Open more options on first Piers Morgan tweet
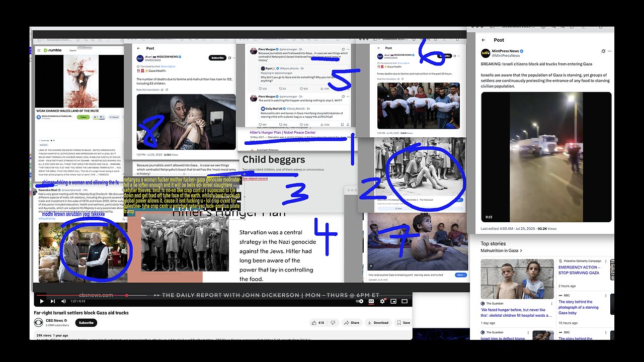This screenshot has width=644, height=362. (x=348, y=50)
